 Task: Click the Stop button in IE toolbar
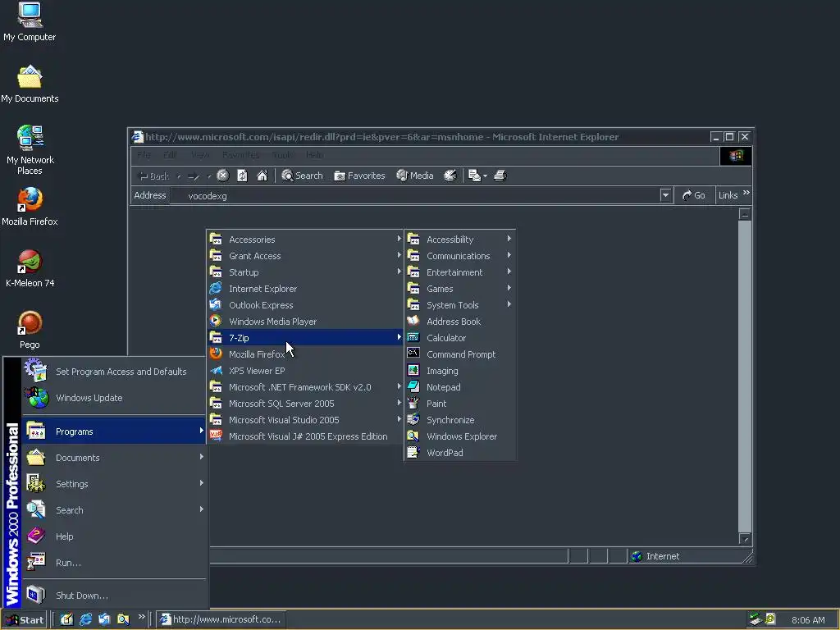(x=223, y=176)
